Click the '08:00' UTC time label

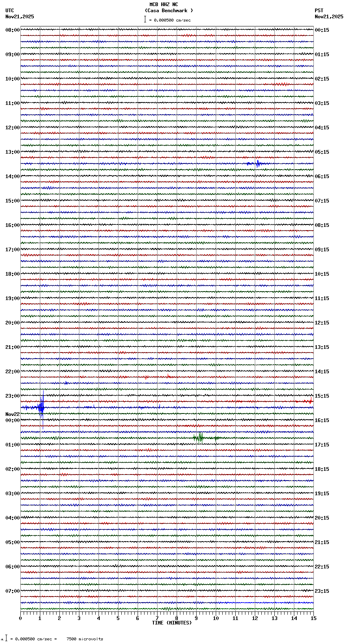13,30
